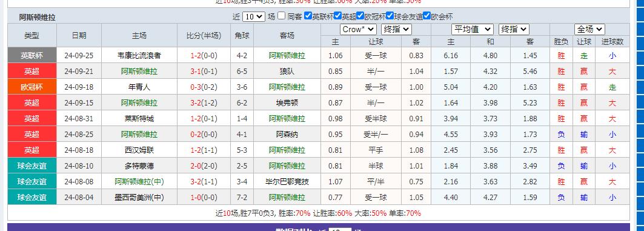Screen dimensions: 644x231
Task: Toggle the 同客 checkbox
Action: pyautogui.click(x=281, y=16)
